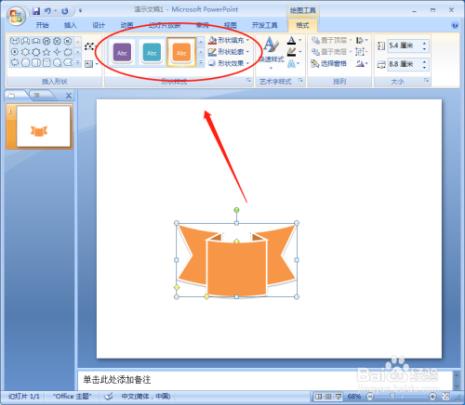
Task: Switch to Slide Sorter view in status bar
Action: pos(328,396)
